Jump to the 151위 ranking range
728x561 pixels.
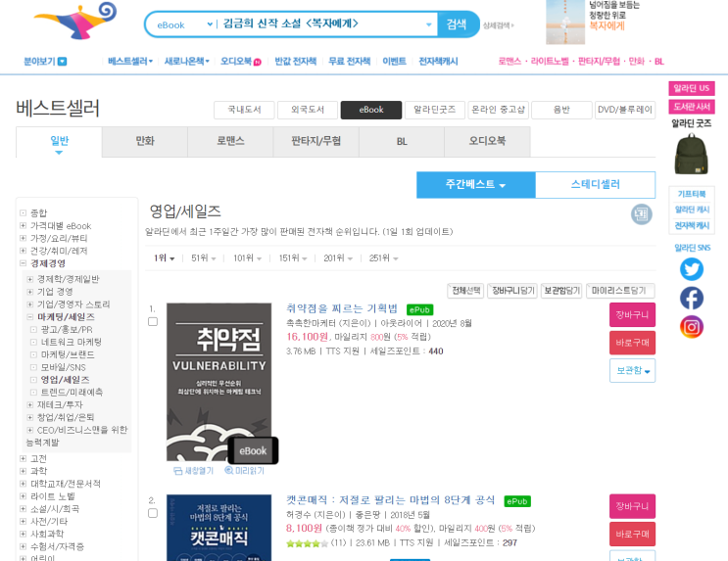293,258
